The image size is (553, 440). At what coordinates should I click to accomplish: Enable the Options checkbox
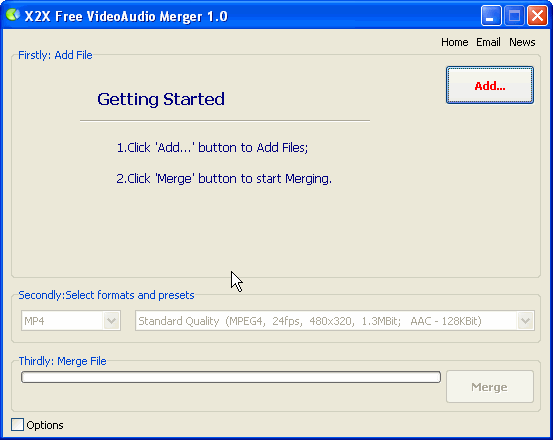17,424
